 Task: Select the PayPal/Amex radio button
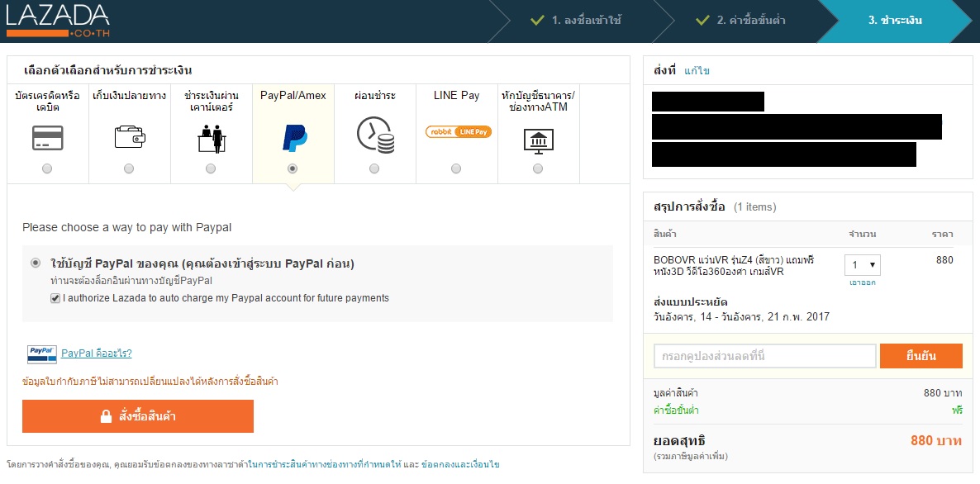pyautogui.click(x=293, y=168)
